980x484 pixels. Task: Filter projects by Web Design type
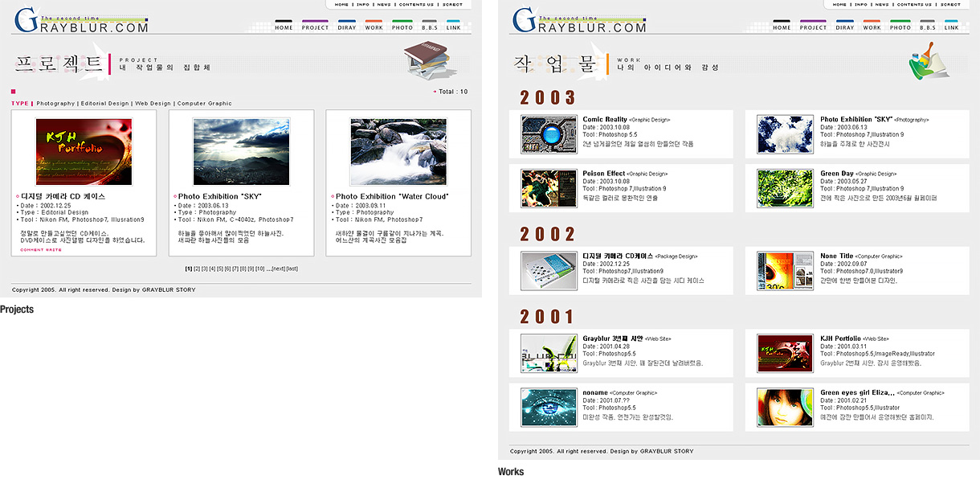153,104
